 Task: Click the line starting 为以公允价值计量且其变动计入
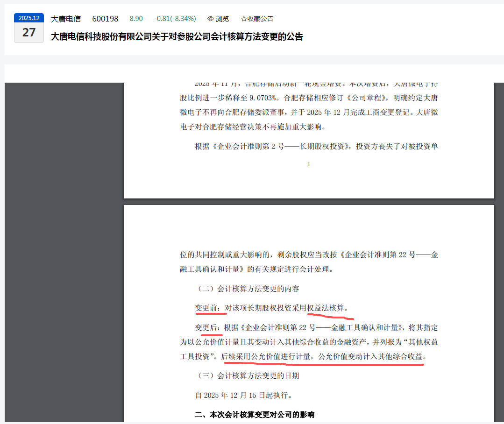[309, 342]
